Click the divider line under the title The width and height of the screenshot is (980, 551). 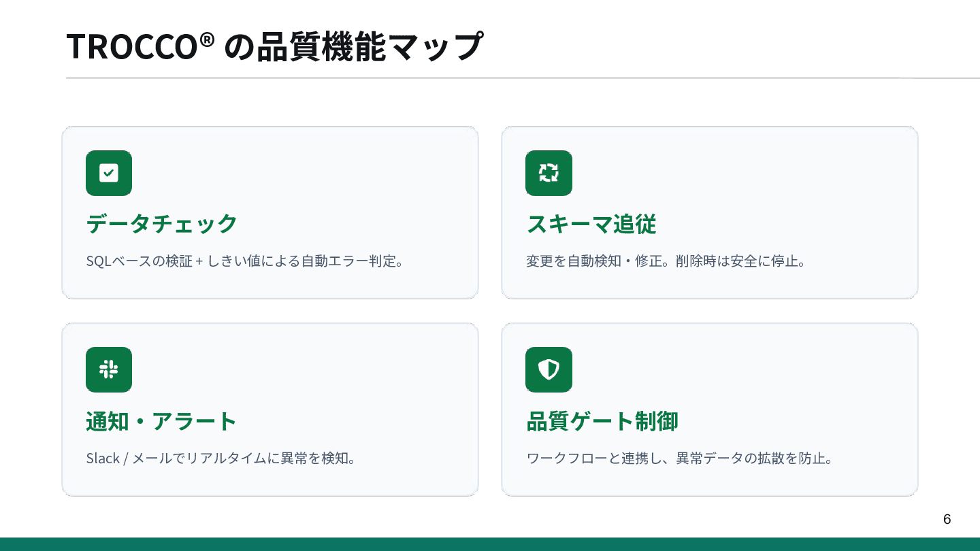[490, 78]
